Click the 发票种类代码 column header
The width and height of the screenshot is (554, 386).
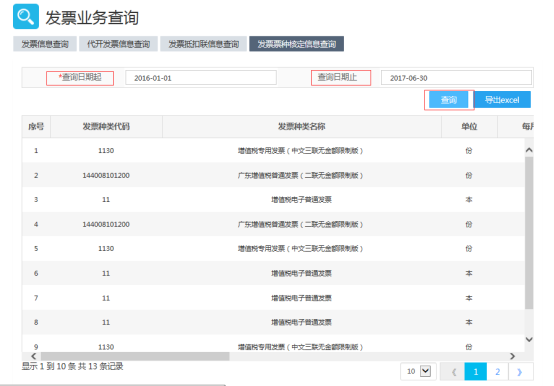(x=106, y=126)
